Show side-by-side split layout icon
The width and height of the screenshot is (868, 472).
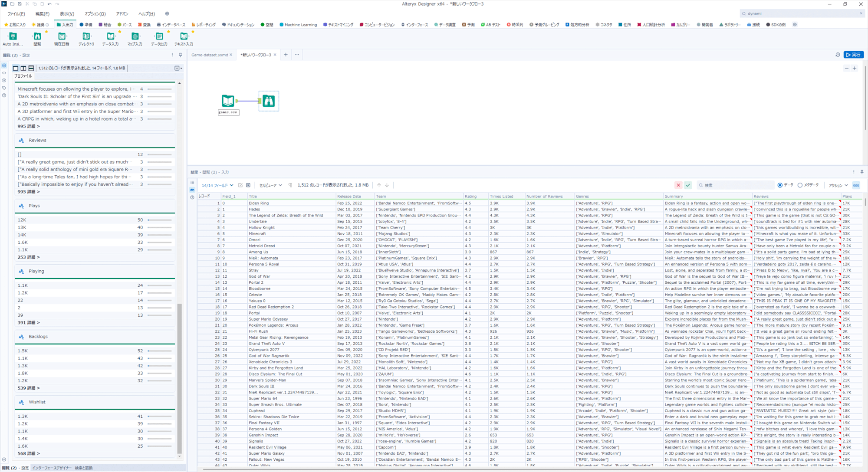coord(23,68)
